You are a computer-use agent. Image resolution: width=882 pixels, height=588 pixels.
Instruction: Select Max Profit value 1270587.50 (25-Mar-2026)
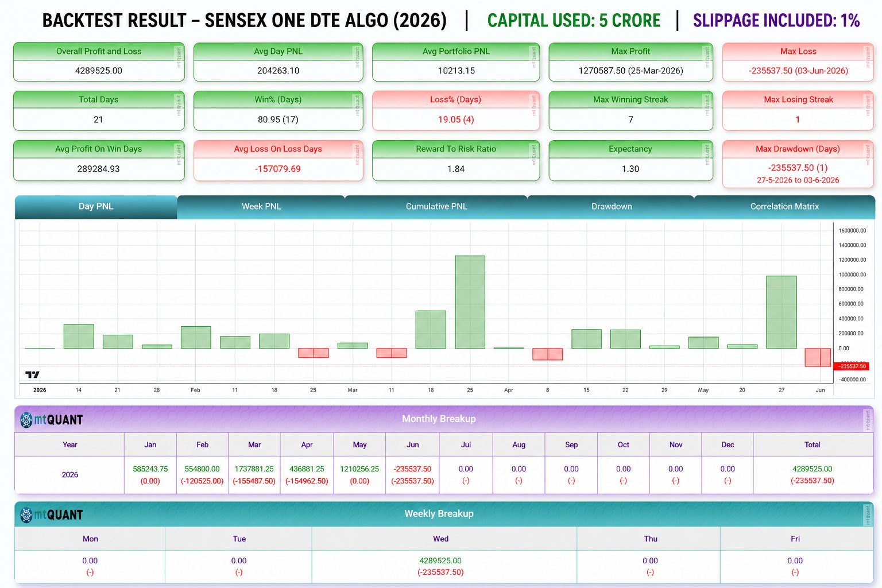point(630,71)
